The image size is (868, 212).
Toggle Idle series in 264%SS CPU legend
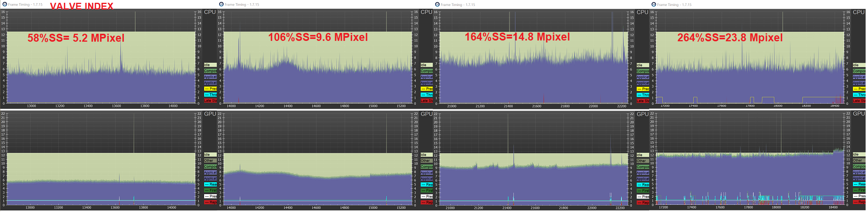click(859, 65)
